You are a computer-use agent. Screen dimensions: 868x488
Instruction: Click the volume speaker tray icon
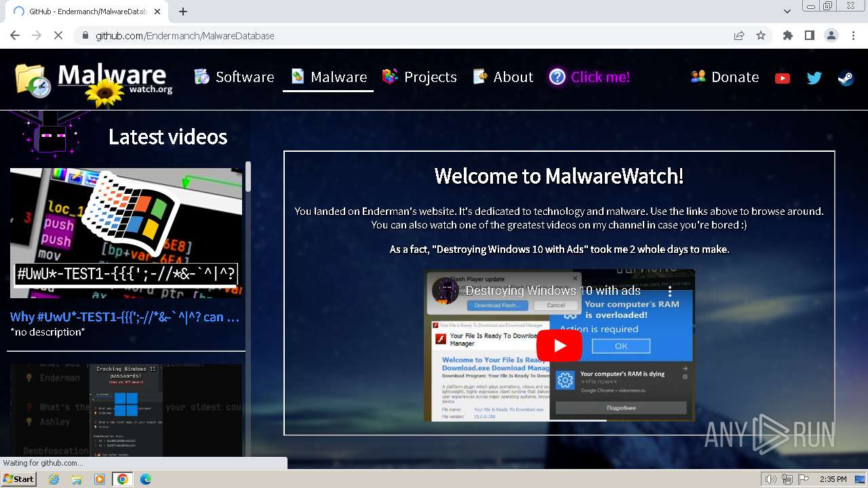click(770, 479)
